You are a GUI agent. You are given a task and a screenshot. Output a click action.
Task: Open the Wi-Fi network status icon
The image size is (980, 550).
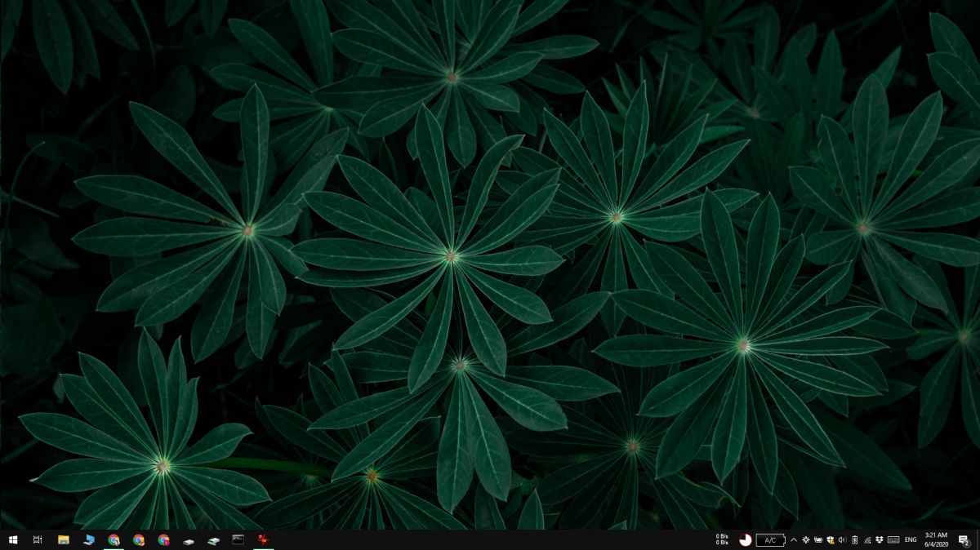(x=867, y=539)
